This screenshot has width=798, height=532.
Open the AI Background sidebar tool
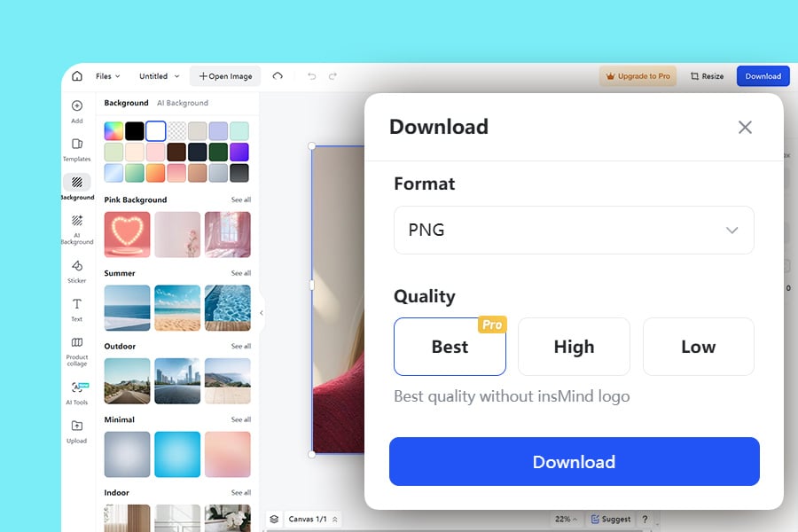coord(77,230)
